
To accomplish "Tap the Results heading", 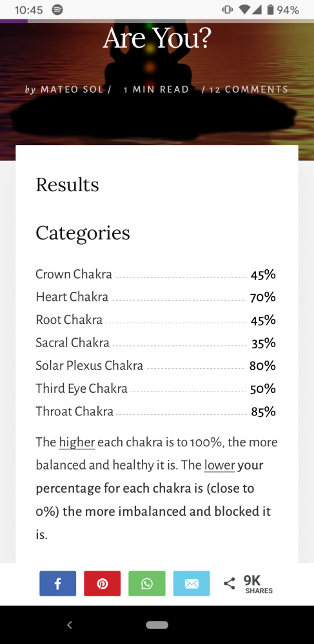I will click(x=68, y=185).
